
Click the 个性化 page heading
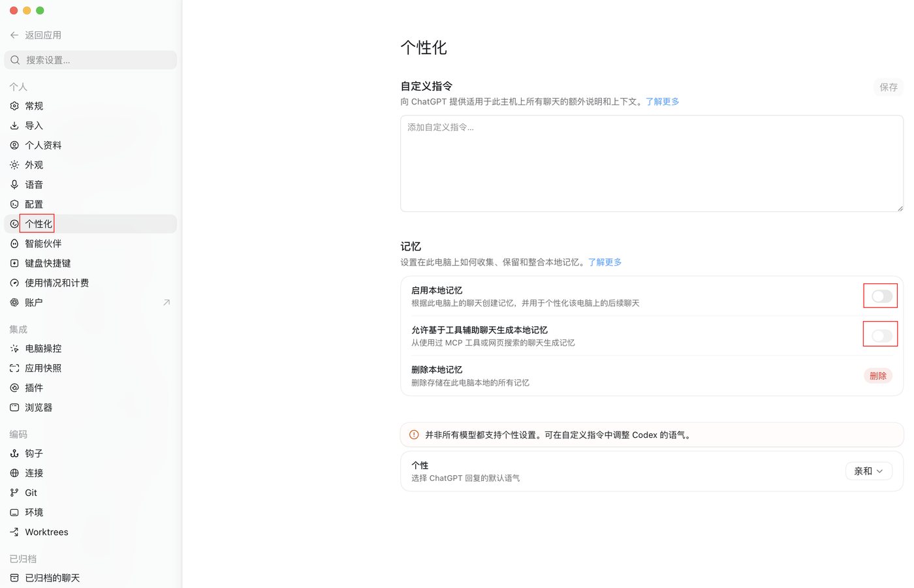[x=424, y=48]
